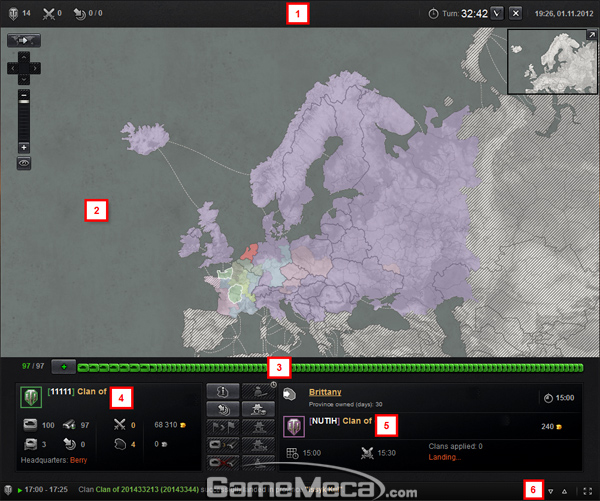Click the moving chips icon showing 0
The height and width of the screenshot is (501, 600).
tap(69, 444)
